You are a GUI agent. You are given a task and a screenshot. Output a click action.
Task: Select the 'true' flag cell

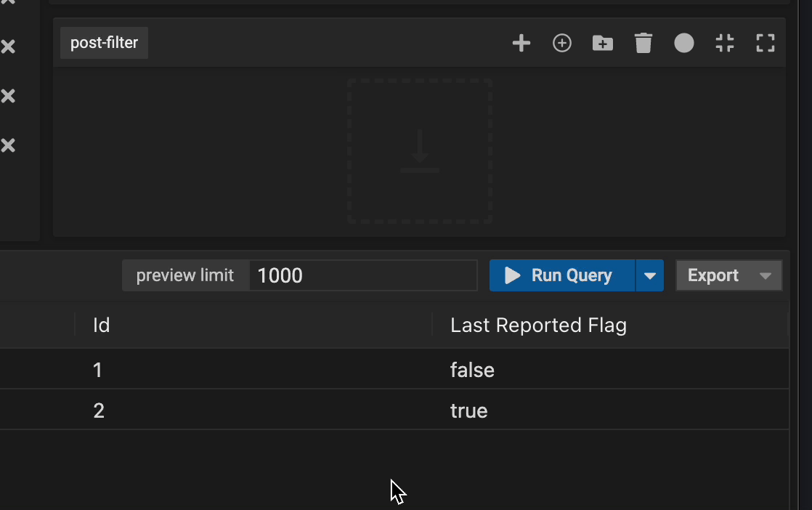click(x=611, y=410)
